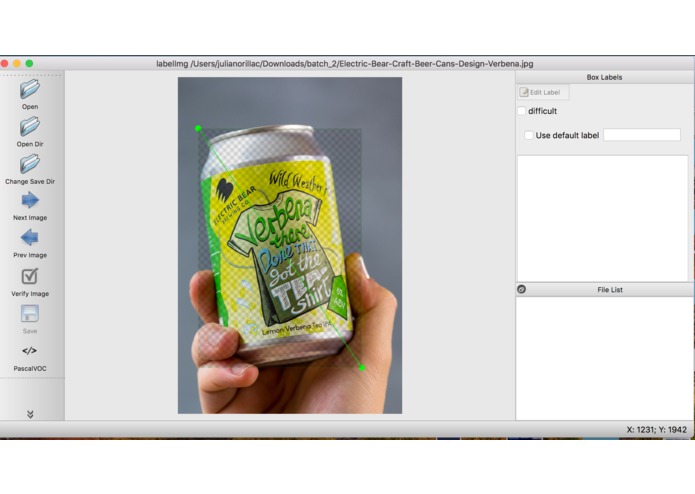Click the File List panel float icon
Viewport: 695px width, 494px height.
click(x=522, y=289)
